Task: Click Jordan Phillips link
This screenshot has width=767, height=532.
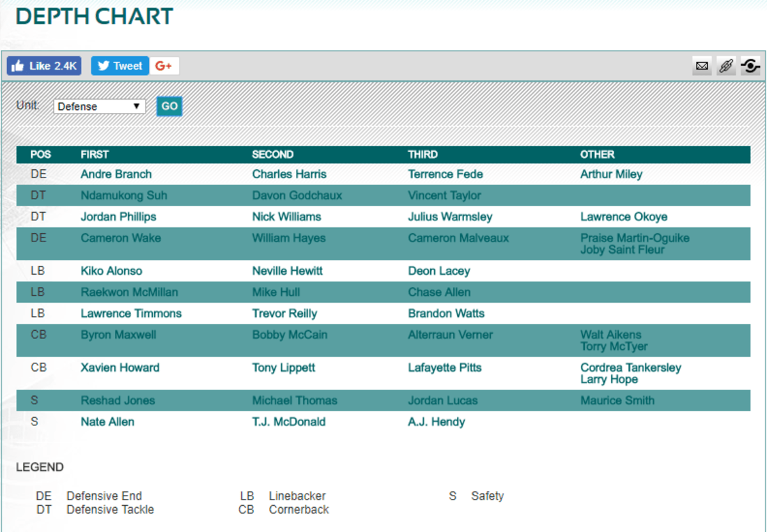Action: coord(118,217)
